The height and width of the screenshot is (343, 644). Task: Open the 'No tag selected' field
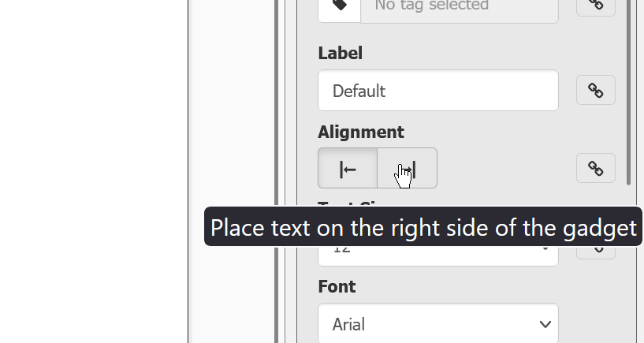pyautogui.click(x=460, y=8)
